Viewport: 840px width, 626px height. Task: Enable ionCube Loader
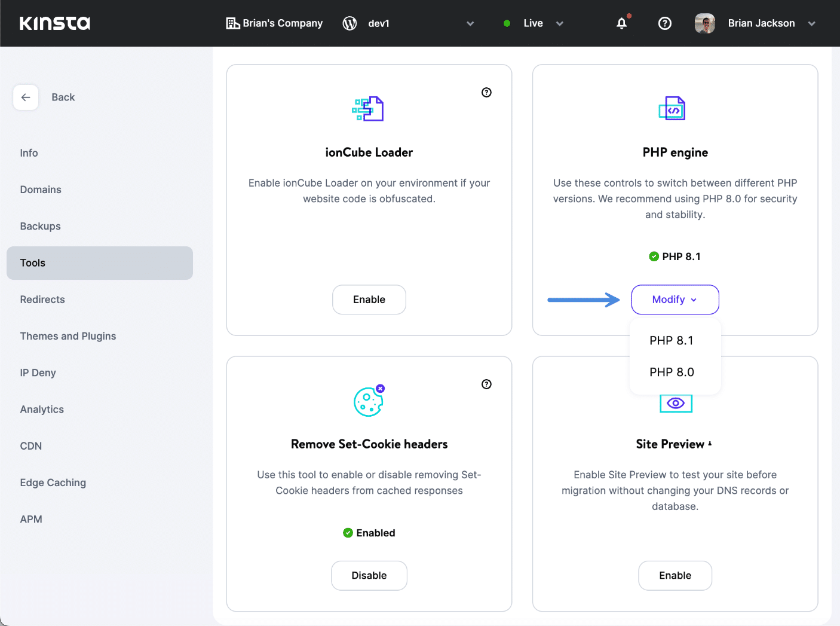click(x=369, y=300)
